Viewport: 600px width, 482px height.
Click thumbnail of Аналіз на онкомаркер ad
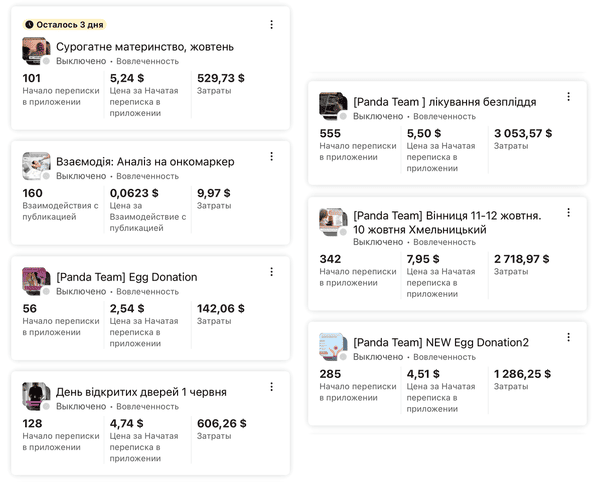[x=36, y=166]
